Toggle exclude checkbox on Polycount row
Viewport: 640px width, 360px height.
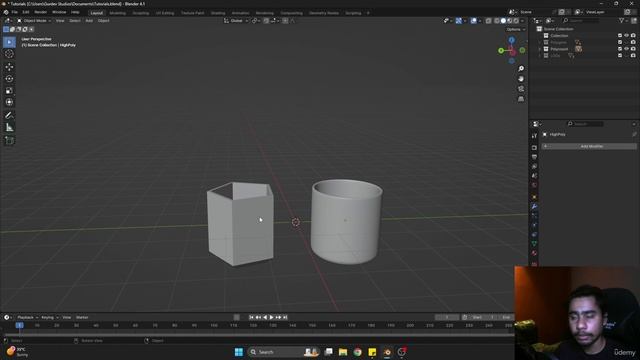coord(620,49)
